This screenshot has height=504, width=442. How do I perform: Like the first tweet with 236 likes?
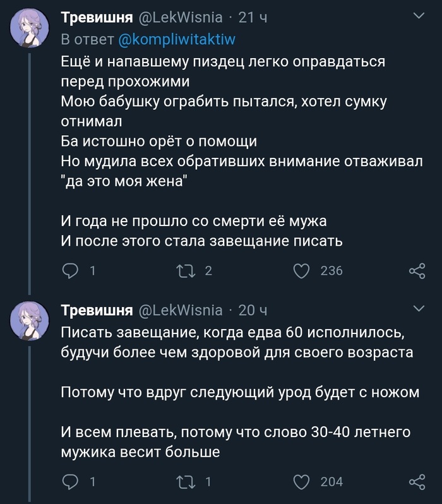[302, 271]
